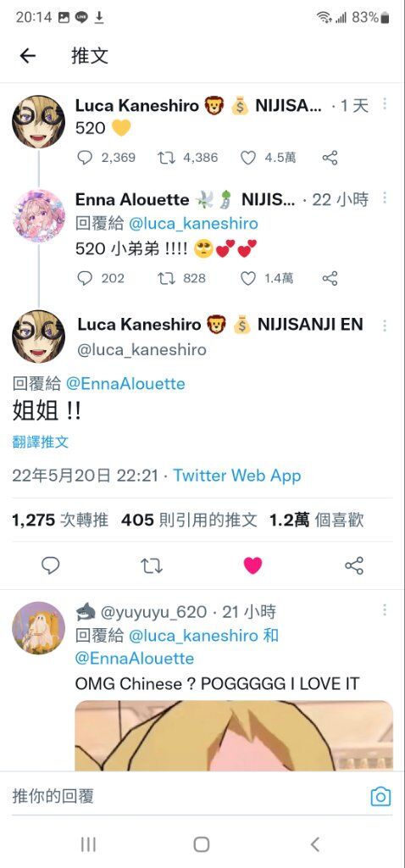Share Luca's 520 tweet
The image size is (405, 868).
pos(330,158)
